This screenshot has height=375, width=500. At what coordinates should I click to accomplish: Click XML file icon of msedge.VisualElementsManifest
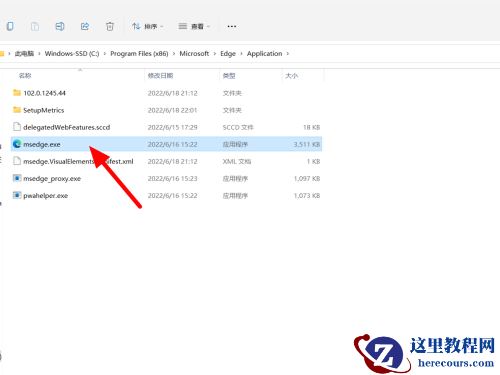tap(17, 161)
